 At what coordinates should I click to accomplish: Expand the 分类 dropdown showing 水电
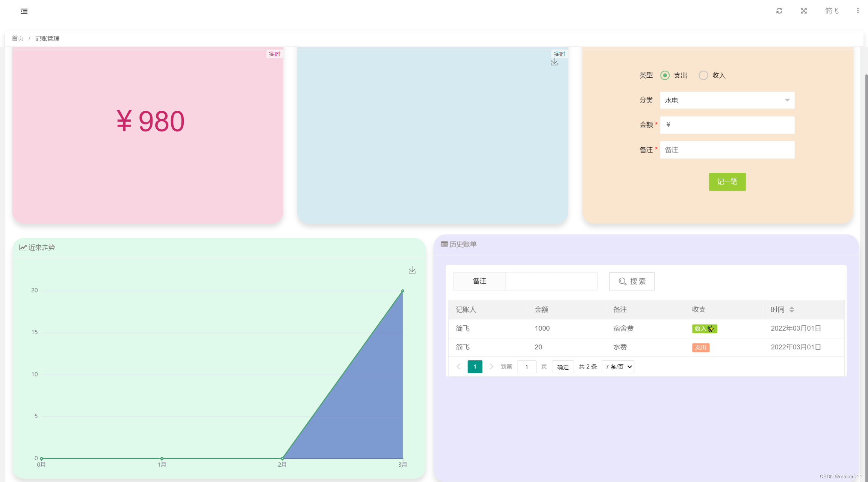(727, 100)
